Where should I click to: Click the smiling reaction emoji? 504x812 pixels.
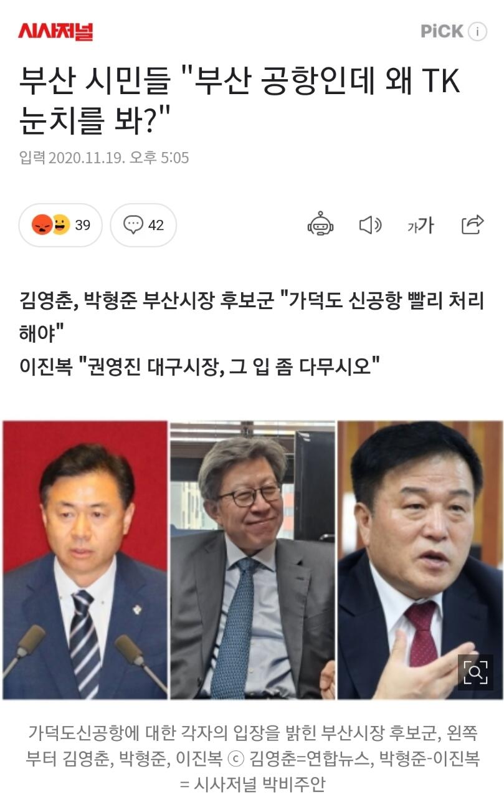pyautogui.click(x=59, y=224)
